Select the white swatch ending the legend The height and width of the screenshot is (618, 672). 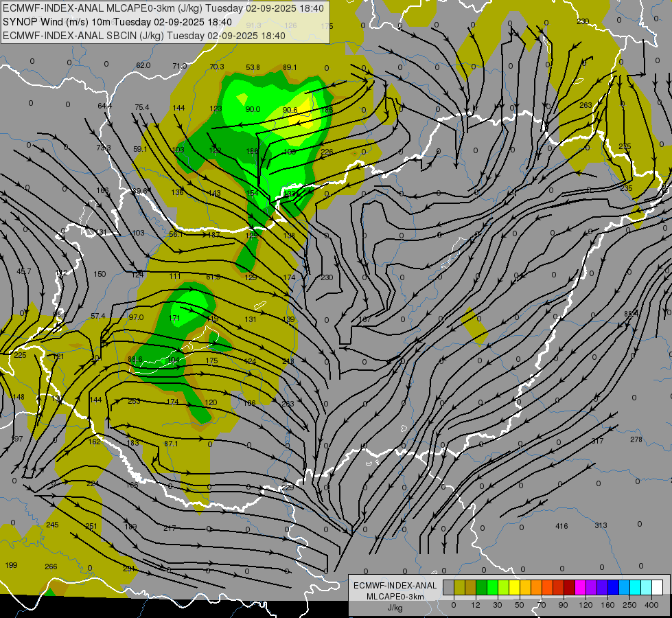click(658, 588)
